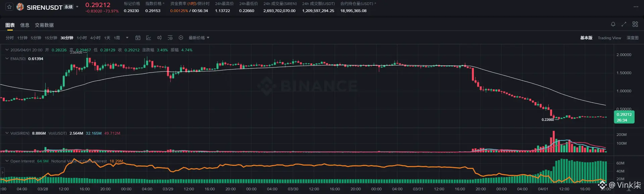The image size is (644, 194).
Task: Click the 24h最低价 value 0.22660
Action: tap(247, 11)
